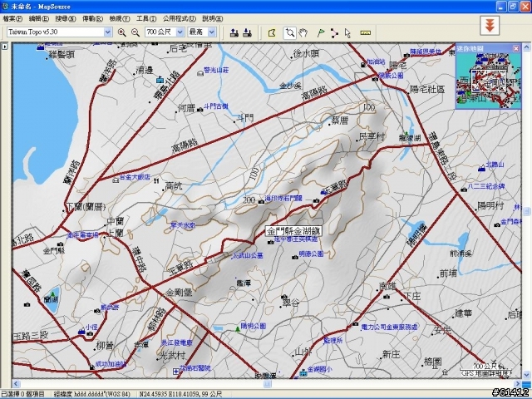The width and height of the screenshot is (532, 399).
Task: Click the N24.45935 E118.41059 coordinate readout
Action: tap(180, 394)
